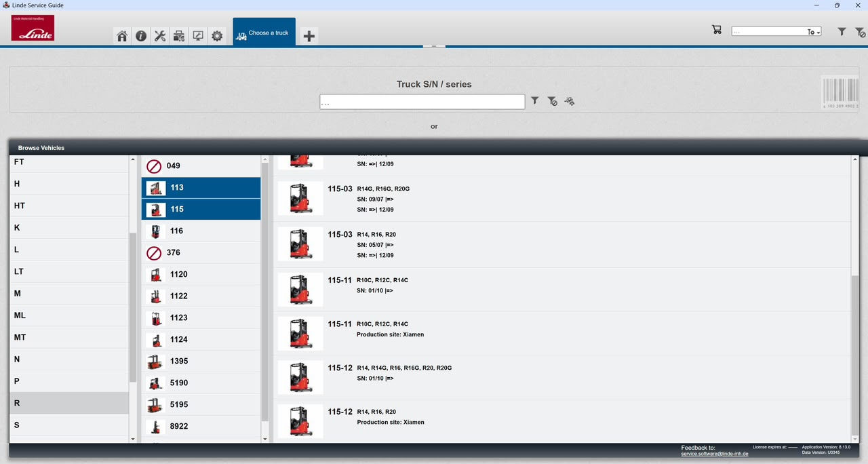The height and width of the screenshot is (464, 868).
Task: Open the settings gear icon
Action: click(x=217, y=36)
